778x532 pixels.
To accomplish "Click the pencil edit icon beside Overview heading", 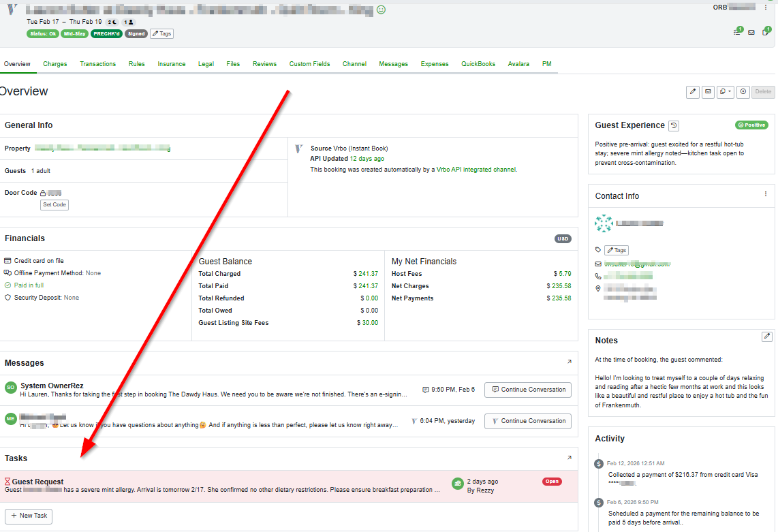I will pos(693,92).
